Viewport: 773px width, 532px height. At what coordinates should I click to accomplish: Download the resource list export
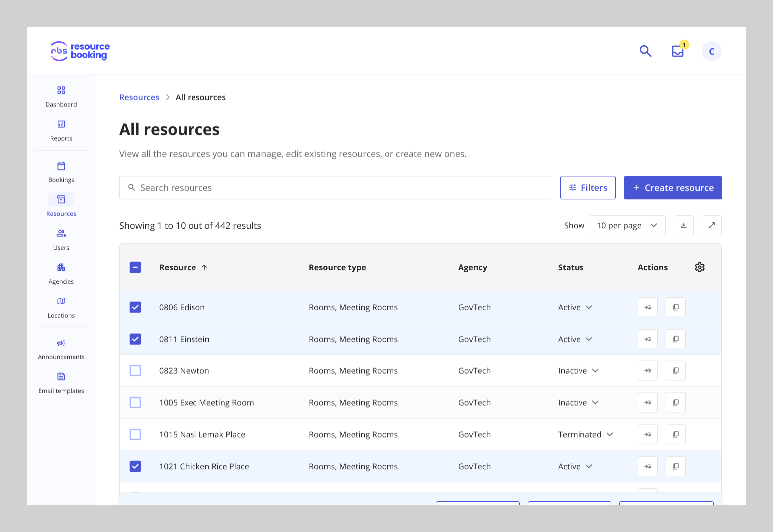point(683,225)
